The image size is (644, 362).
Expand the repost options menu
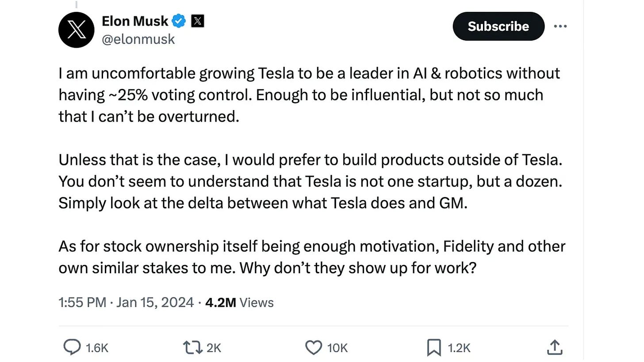pos(192,348)
